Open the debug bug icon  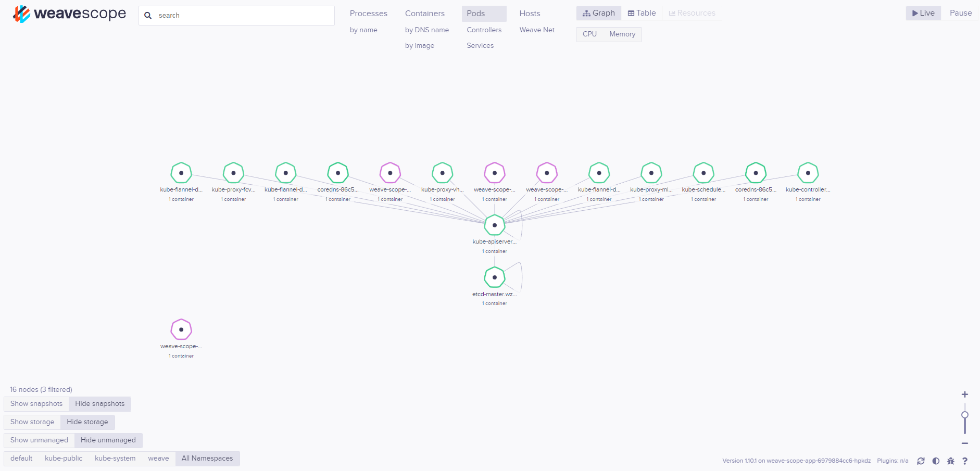(x=951, y=461)
